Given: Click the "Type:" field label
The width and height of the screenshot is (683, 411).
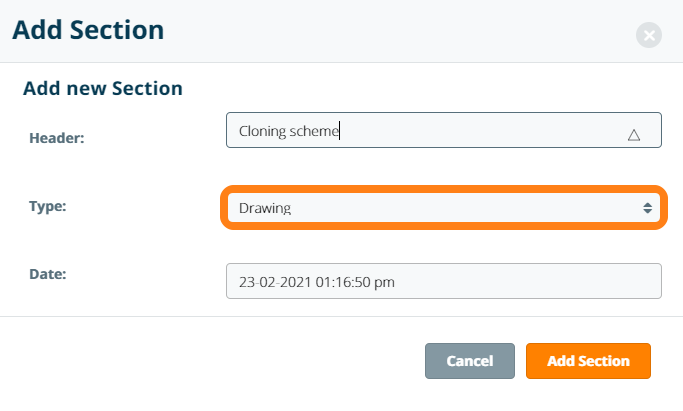Looking at the screenshot, I should click(50, 204).
